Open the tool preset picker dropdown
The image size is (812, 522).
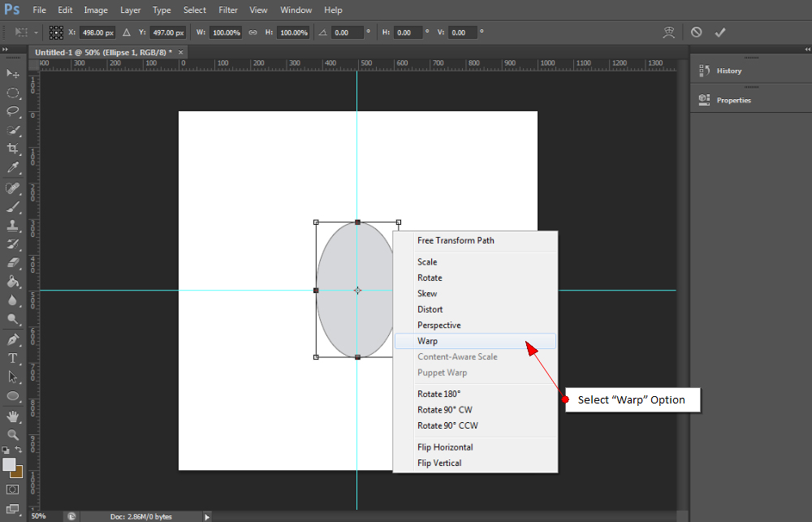[x=24, y=32]
